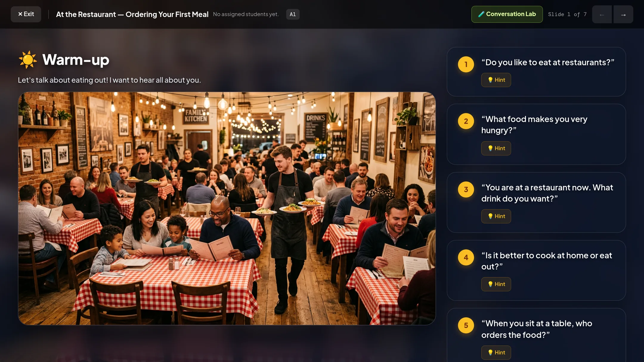This screenshot has width=644, height=362.
Task: Click the number 5 question badge
Action: click(466, 325)
